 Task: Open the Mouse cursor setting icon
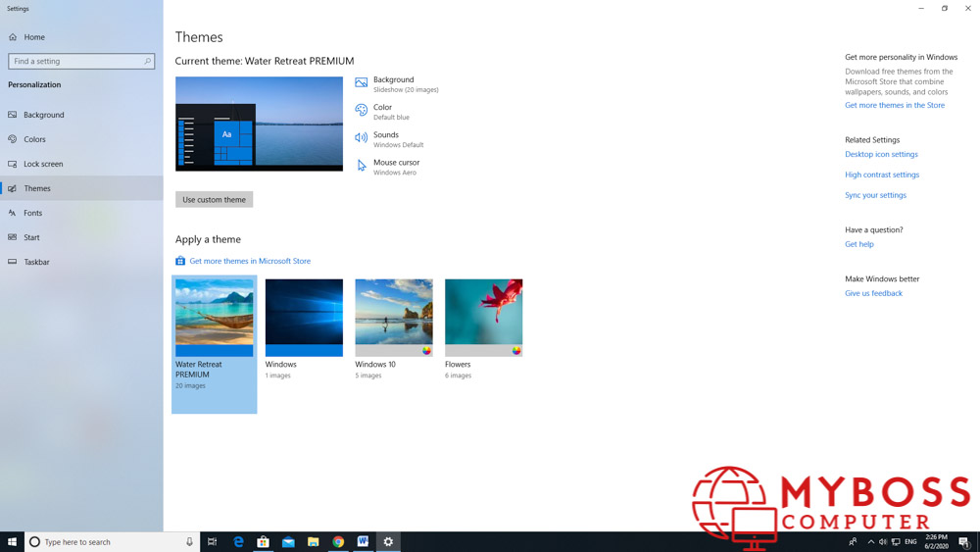pos(362,166)
